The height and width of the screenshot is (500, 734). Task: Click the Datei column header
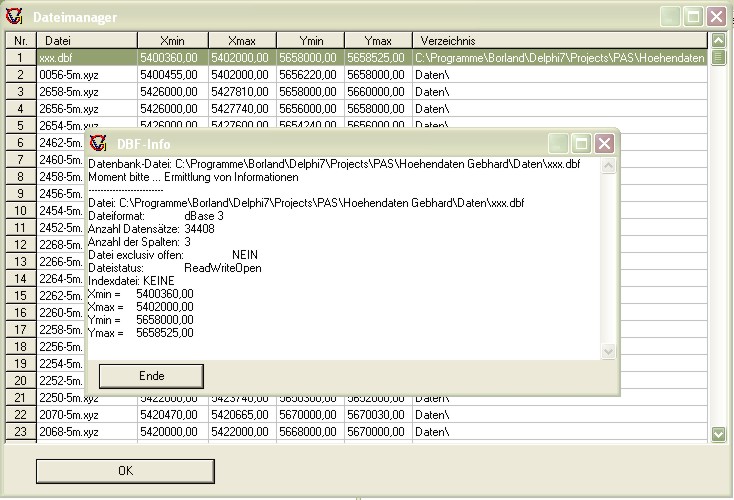pos(87,41)
